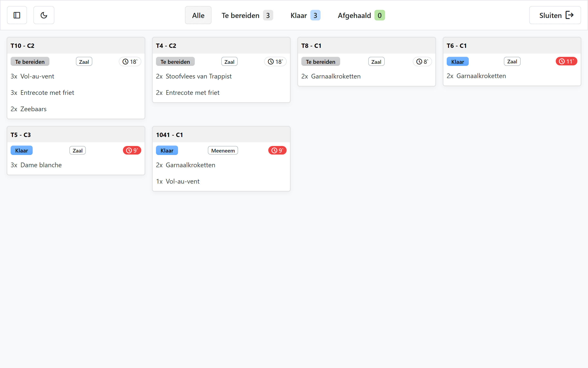Click the Zaal tag on T4 - C2
Image resolution: width=588 pixels, height=368 pixels.
coord(229,62)
